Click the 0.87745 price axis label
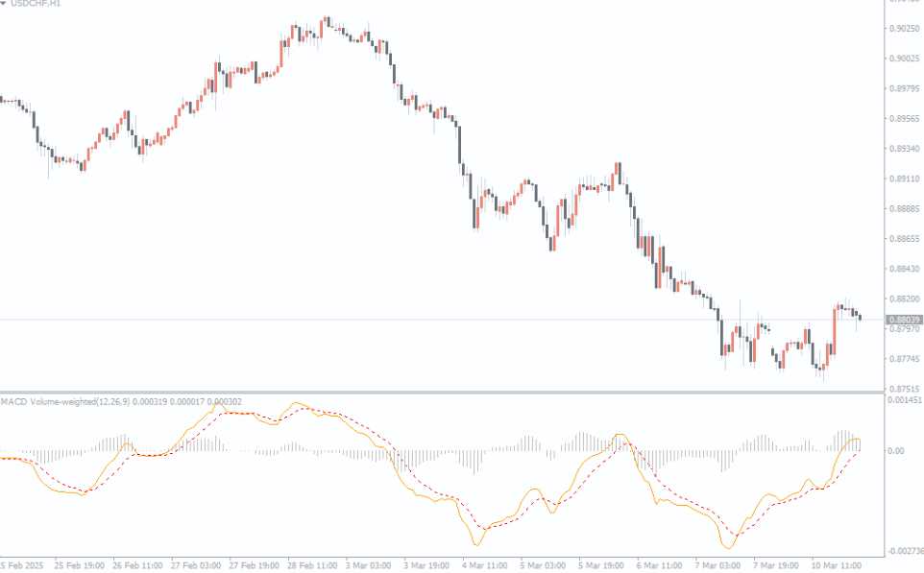The width and height of the screenshot is (924, 573). 905,359
